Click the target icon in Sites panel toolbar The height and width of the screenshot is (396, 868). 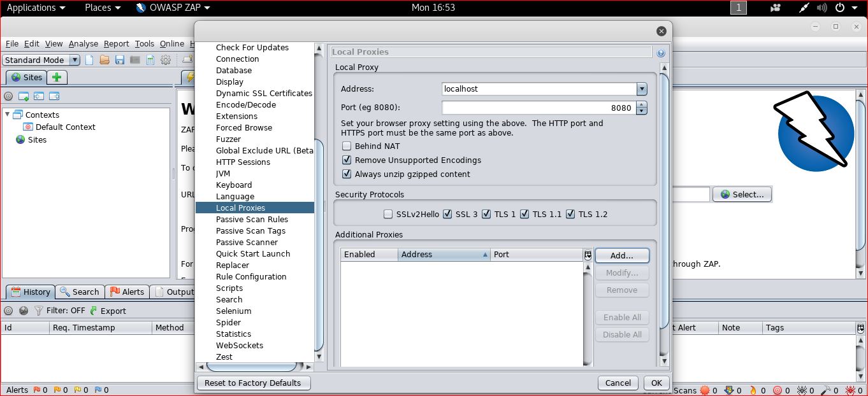pyautogui.click(x=8, y=97)
